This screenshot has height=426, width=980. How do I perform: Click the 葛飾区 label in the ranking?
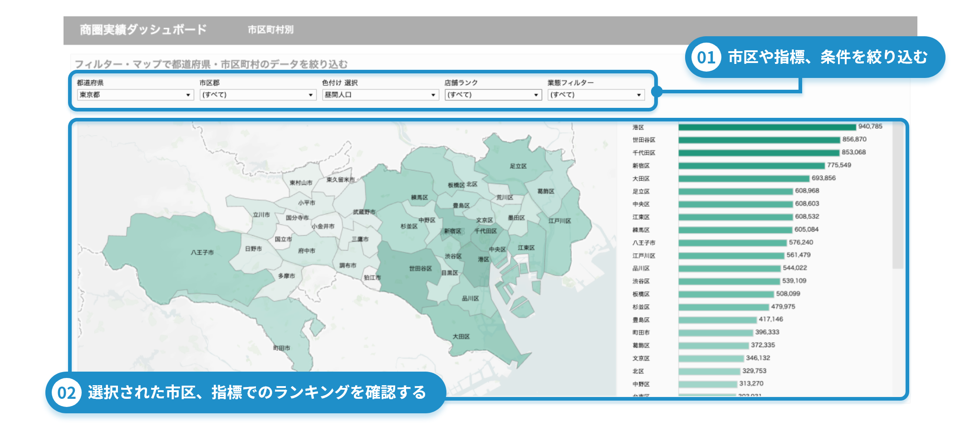pyautogui.click(x=641, y=345)
